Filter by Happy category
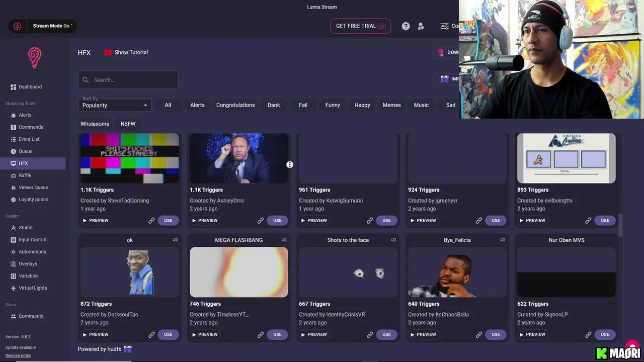This screenshot has height=362, width=644. pos(362,105)
